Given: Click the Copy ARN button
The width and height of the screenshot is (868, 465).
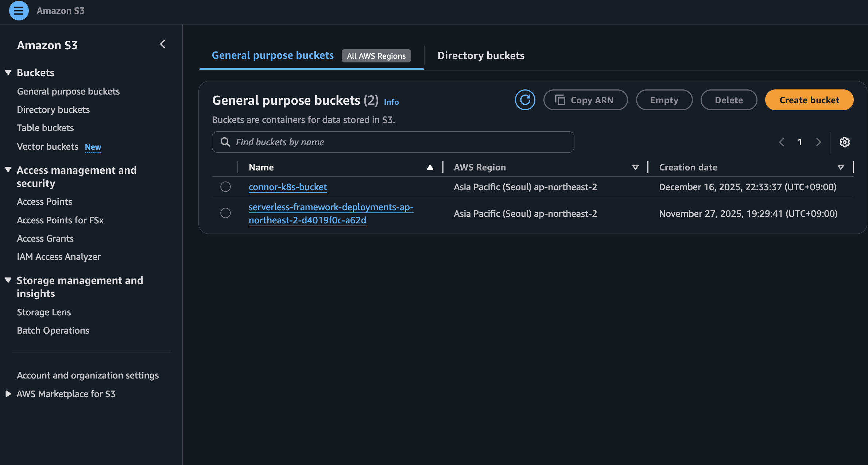Looking at the screenshot, I should [x=585, y=100].
